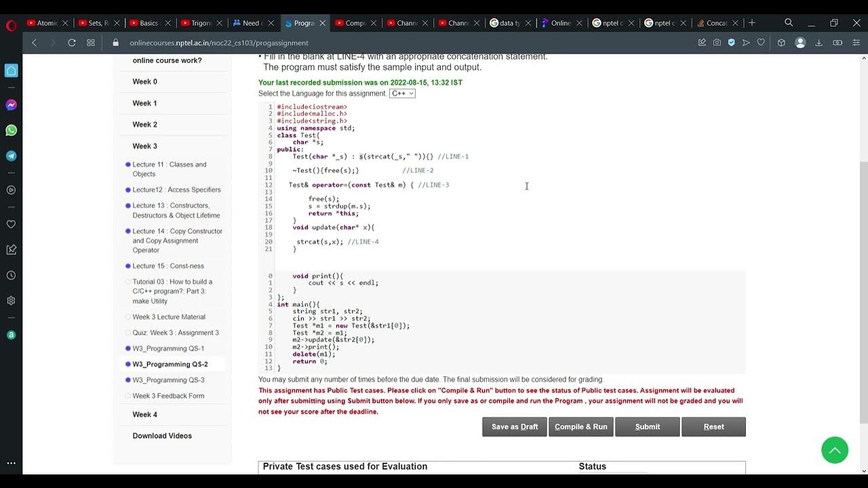Open Lecture 14 Copy Constructor lesson
Viewport: 868px width, 488px height.
[178, 241]
